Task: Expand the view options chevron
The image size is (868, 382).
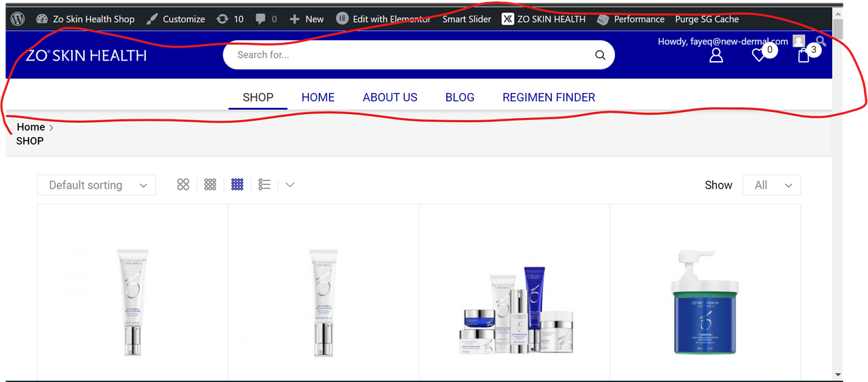Action: pos(290,185)
